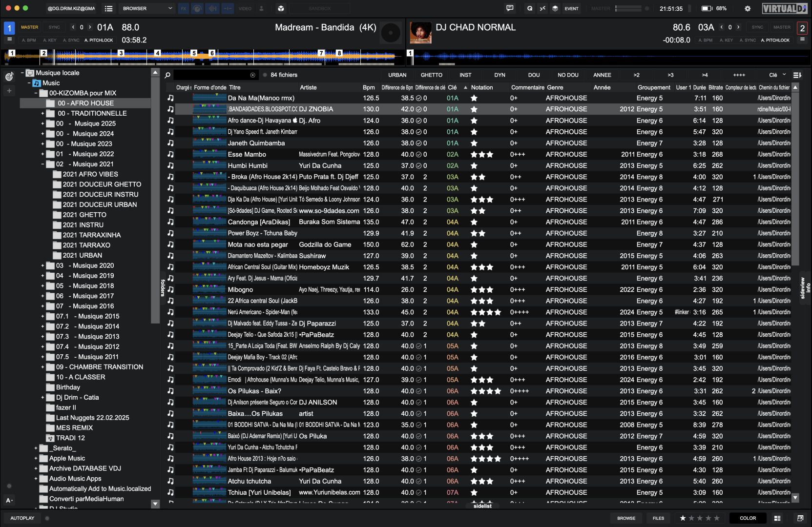Screen dimensions: 812x527
Task: Toggle MASTER on deck 1
Action: tap(30, 27)
